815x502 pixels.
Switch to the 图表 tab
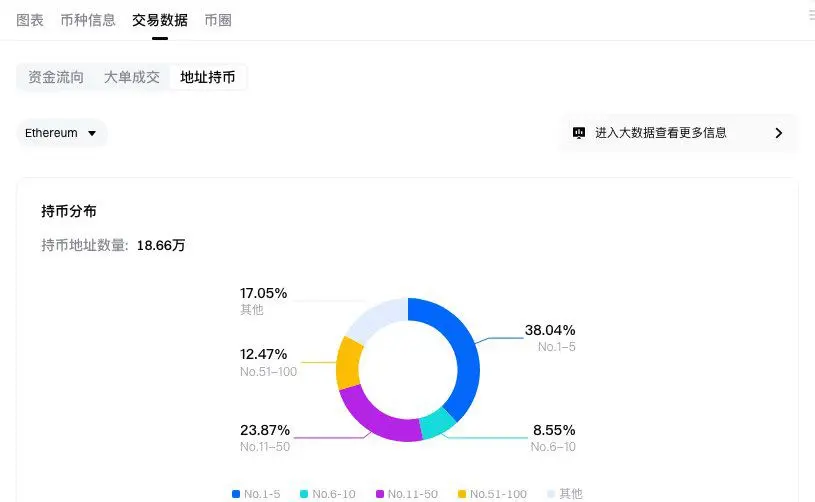point(30,20)
